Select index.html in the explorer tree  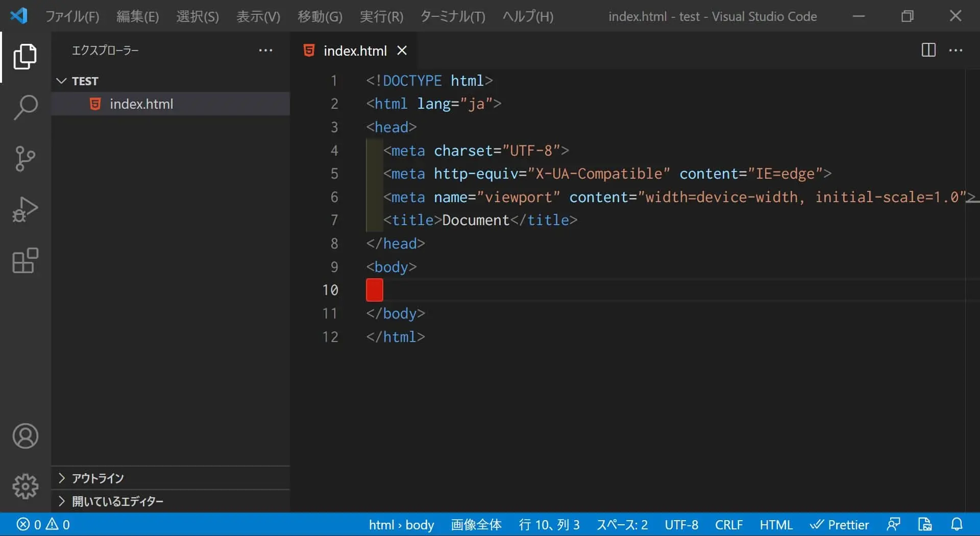tap(170, 104)
